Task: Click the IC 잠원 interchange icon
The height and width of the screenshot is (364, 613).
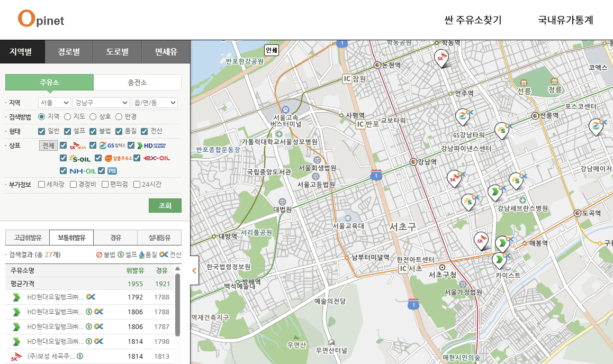Action: [347, 78]
